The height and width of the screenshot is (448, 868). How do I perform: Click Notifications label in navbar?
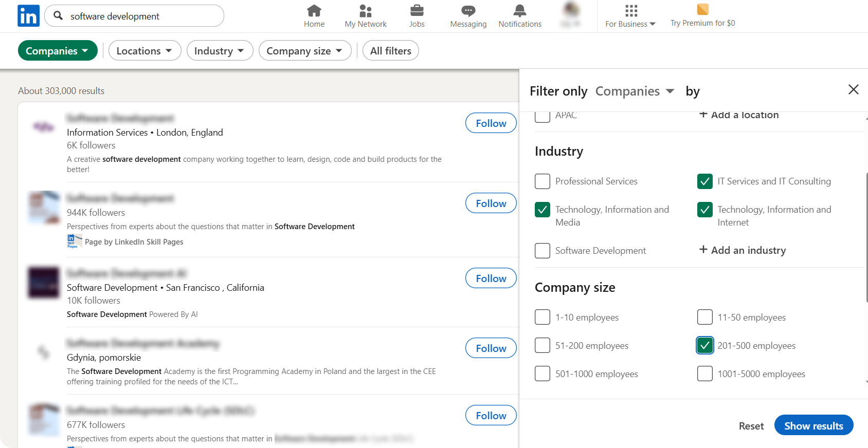(520, 24)
